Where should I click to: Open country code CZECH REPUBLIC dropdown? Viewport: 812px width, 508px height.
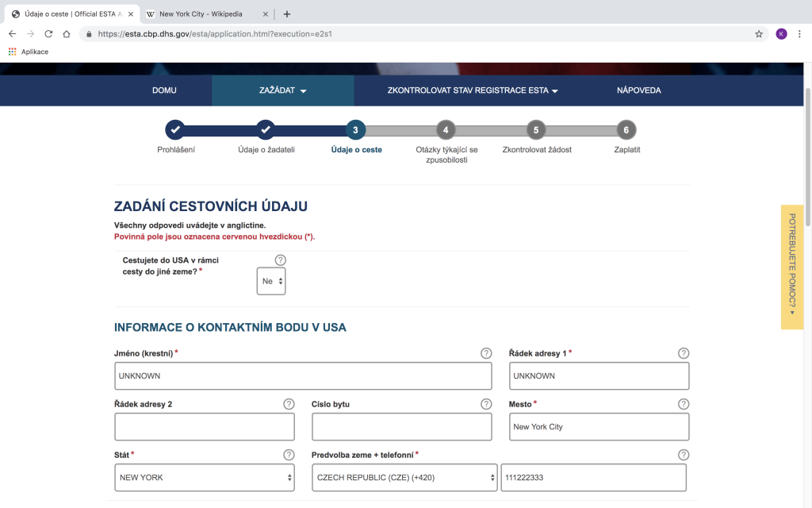click(404, 478)
